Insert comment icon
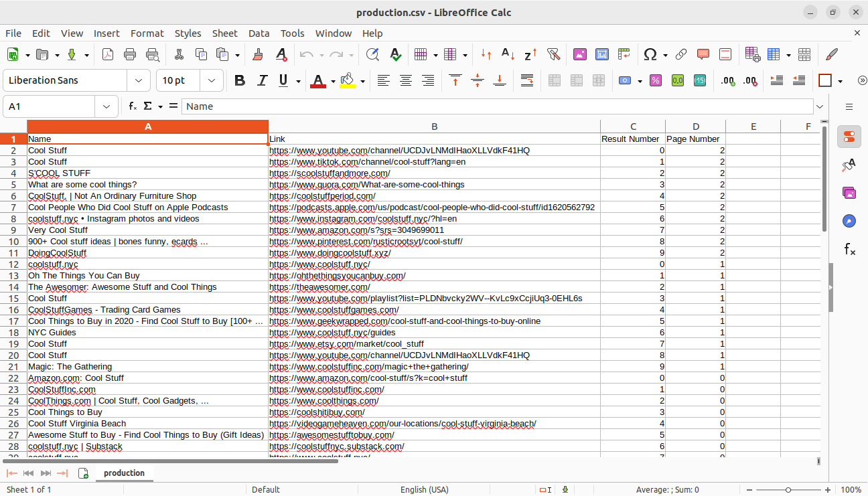868x496 pixels. click(x=703, y=55)
